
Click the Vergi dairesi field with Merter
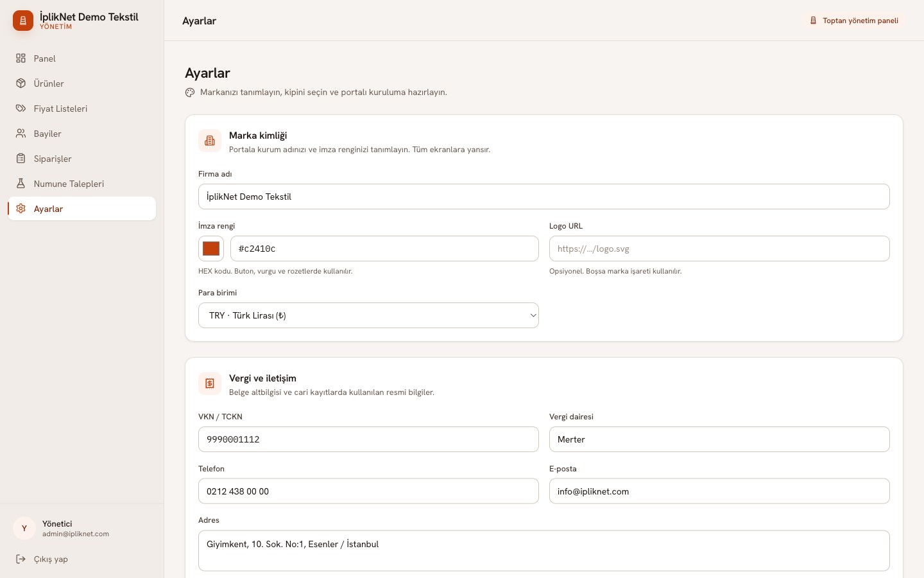tap(719, 439)
